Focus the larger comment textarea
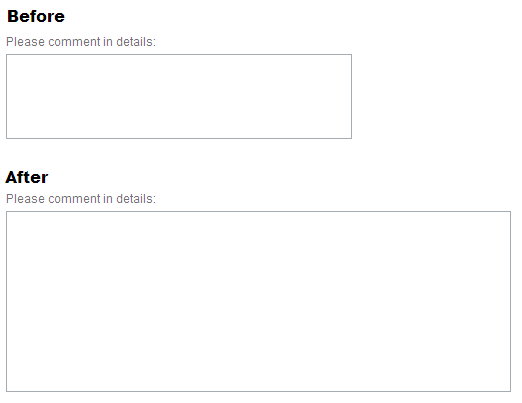Image resolution: width=522 pixels, height=403 pixels. (x=258, y=301)
